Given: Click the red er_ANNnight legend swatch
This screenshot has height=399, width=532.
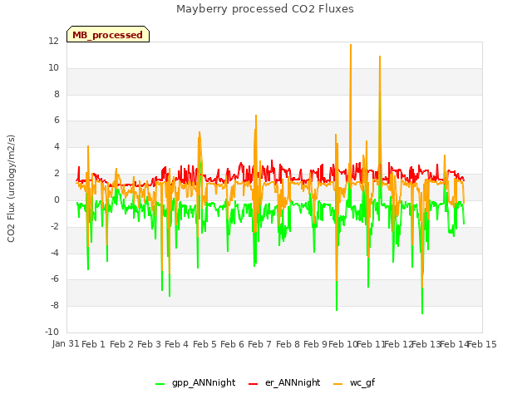Looking at the screenshot, I should tap(253, 384).
